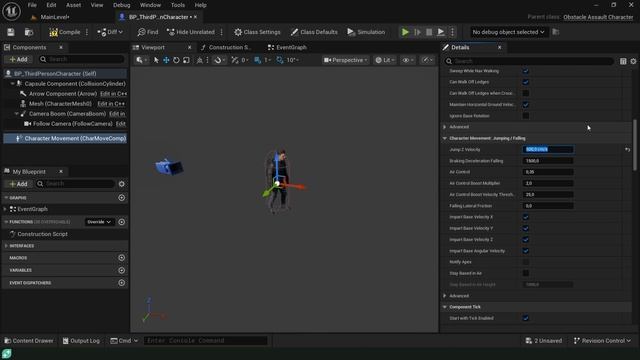Viewport: 640px width, 360px height.
Task: Open Construction Script in My Blueprint
Action: coord(42,234)
